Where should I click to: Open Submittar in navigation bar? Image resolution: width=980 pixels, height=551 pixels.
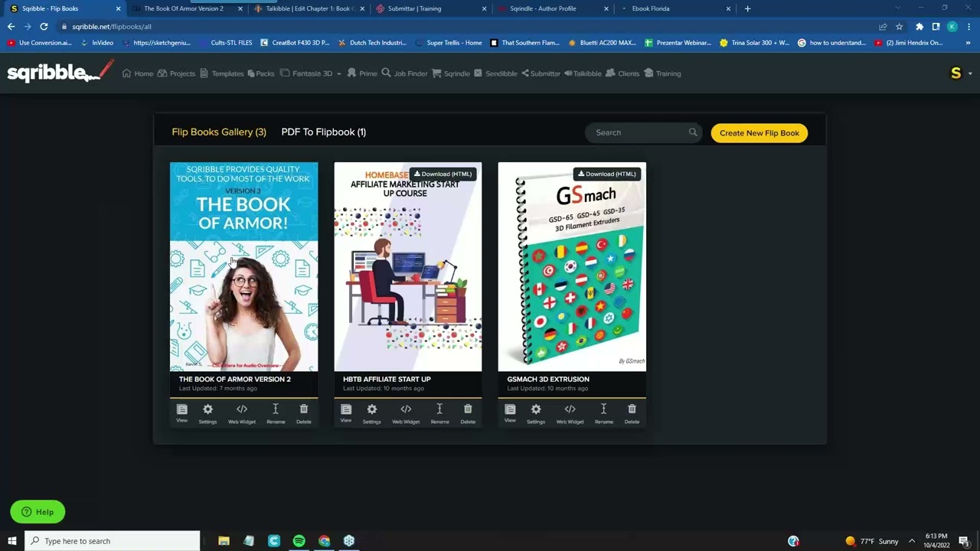coord(541,73)
